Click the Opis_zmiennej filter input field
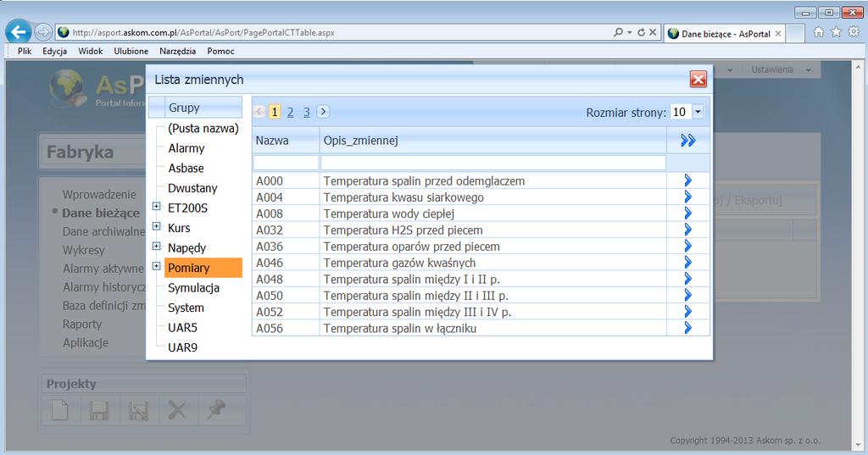Viewport: 868px width, 455px height. [x=493, y=162]
